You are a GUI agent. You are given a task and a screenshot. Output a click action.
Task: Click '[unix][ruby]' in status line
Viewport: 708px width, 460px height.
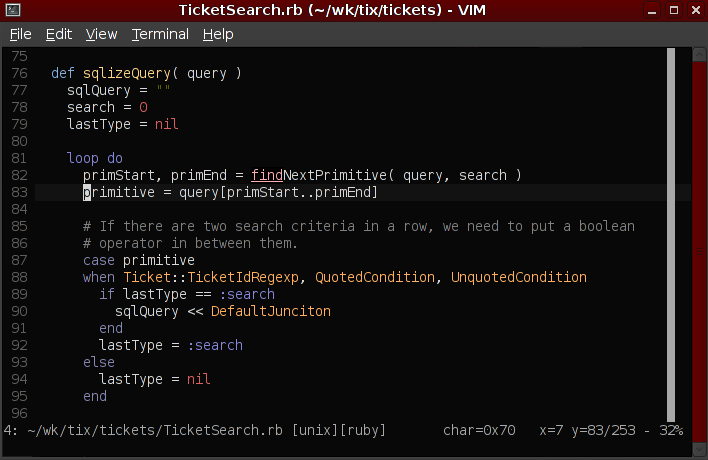pyautogui.click(x=339, y=430)
